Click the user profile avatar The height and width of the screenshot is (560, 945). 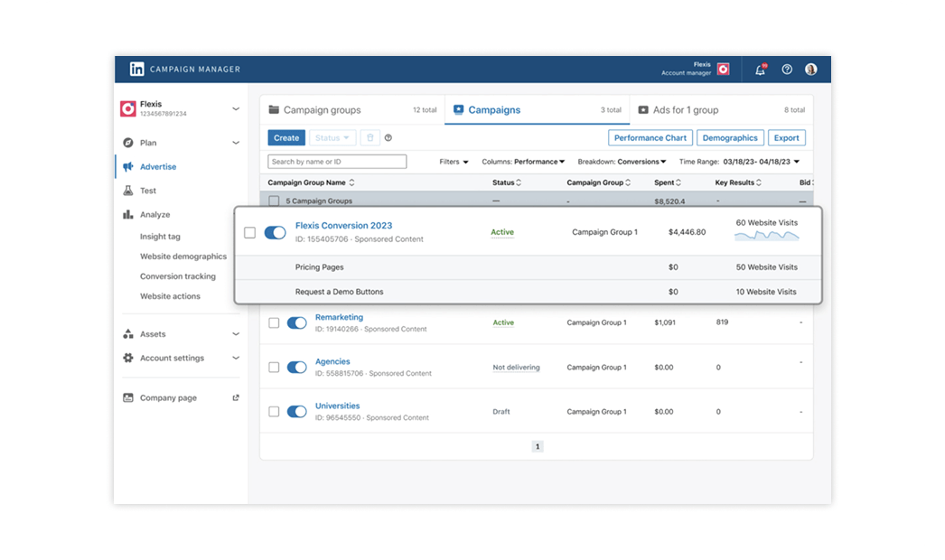(811, 70)
